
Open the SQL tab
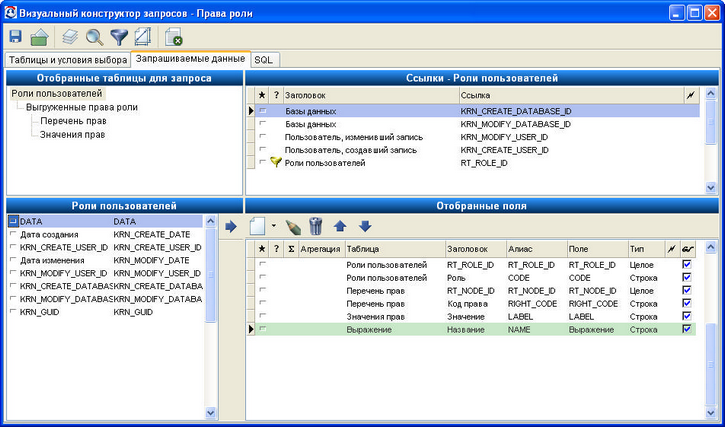pos(264,61)
